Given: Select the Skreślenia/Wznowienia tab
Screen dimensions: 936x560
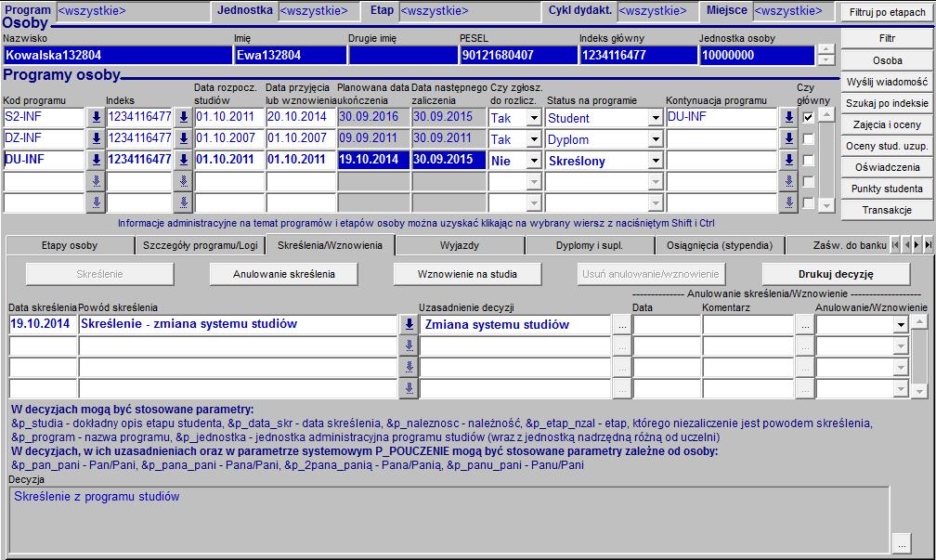Looking at the screenshot, I should tap(331, 245).
